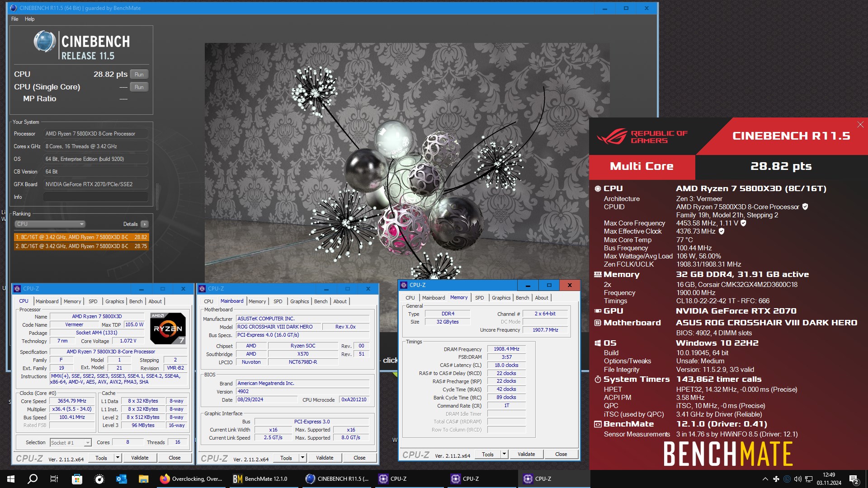The width and height of the screenshot is (868, 488).
Task: Click the CPU section chip icon in BenchMate
Action: coord(597,188)
